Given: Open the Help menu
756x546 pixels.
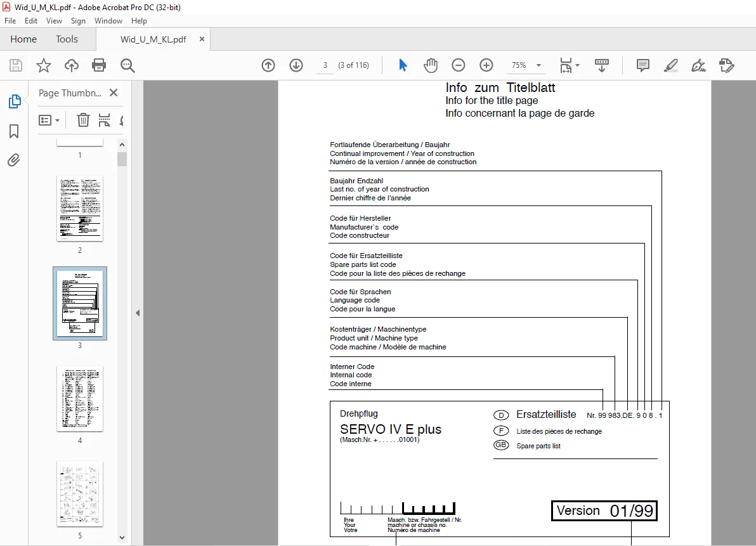Looking at the screenshot, I should click(x=139, y=21).
